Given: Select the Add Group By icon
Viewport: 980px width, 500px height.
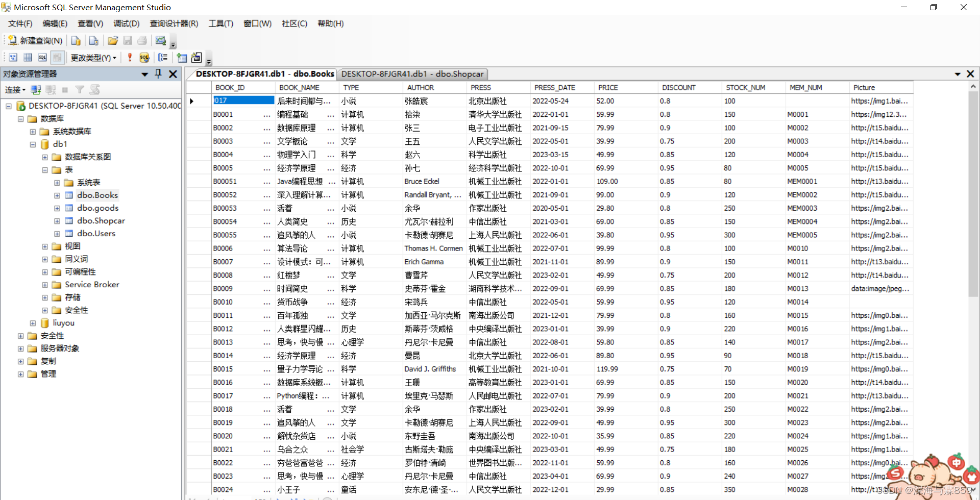Looking at the screenshot, I should pos(163,58).
